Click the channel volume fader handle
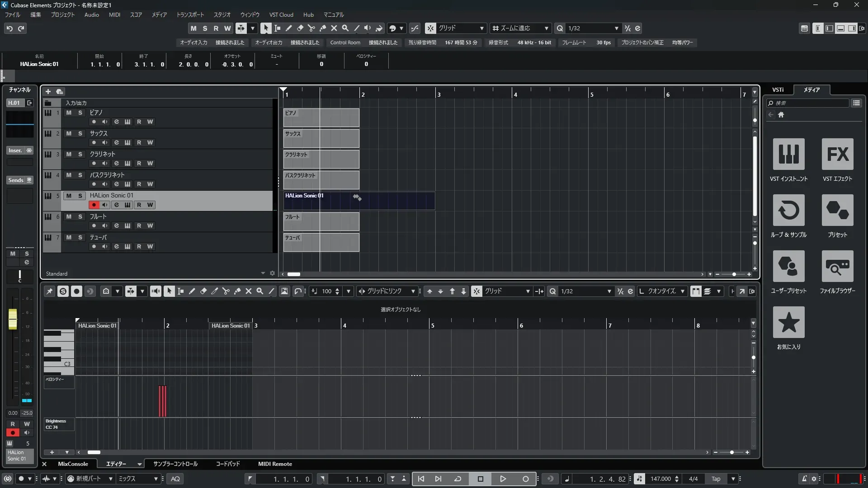 (13, 319)
